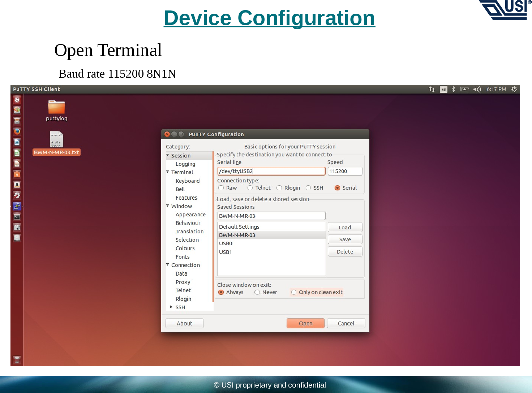The width and height of the screenshot is (532, 393).
Task: Open the En keyboard layout indicator
Action: click(443, 89)
